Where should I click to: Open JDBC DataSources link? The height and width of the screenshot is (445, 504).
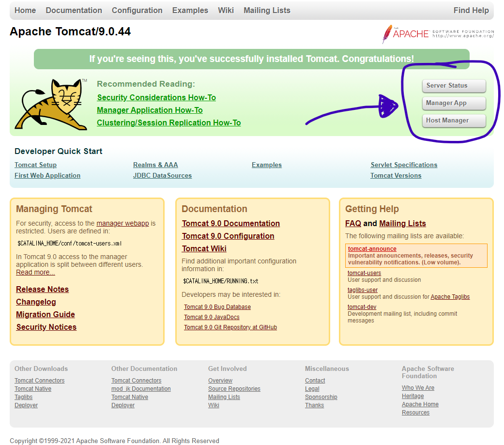[x=162, y=175]
